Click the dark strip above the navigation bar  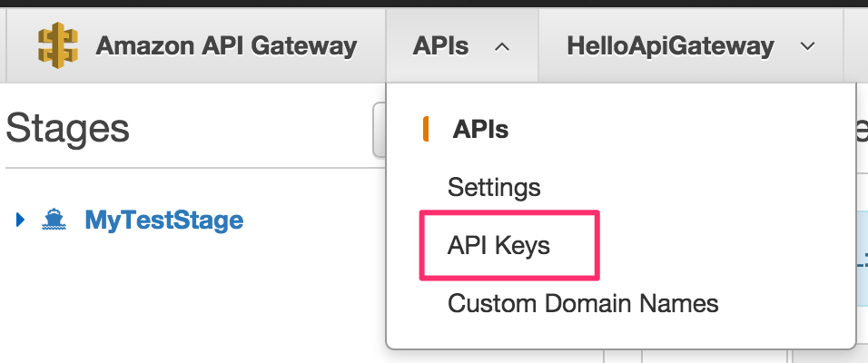tap(434, 3)
